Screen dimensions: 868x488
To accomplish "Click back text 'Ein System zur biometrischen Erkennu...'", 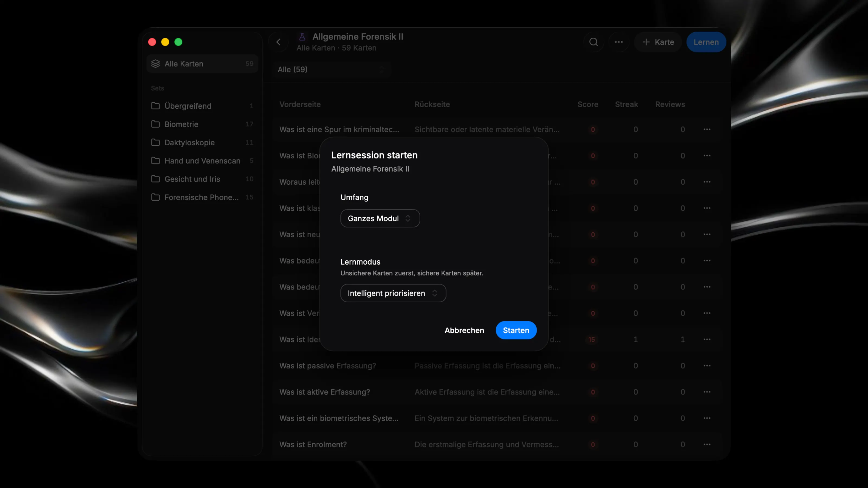I will [486, 418].
